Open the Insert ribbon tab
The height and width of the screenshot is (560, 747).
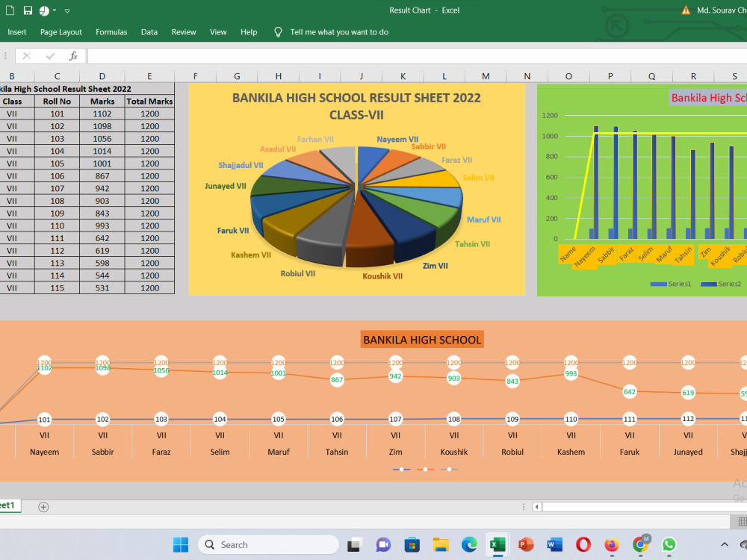tap(17, 32)
